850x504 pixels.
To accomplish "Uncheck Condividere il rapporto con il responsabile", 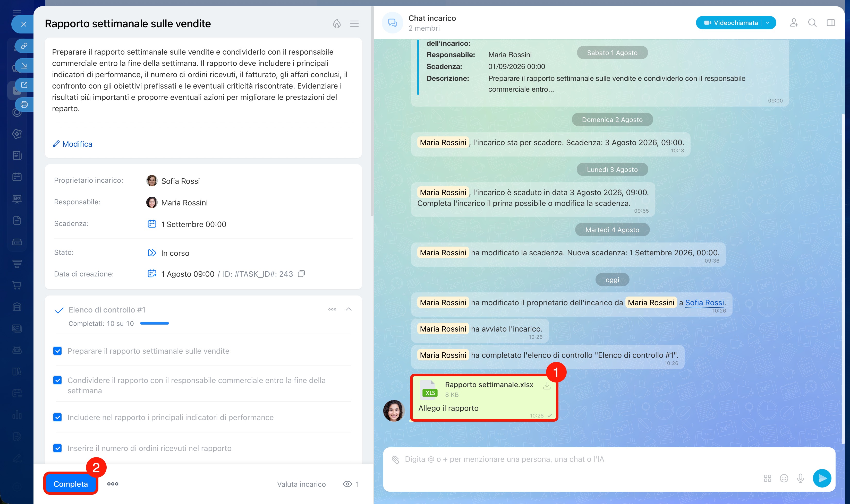I will click(57, 380).
